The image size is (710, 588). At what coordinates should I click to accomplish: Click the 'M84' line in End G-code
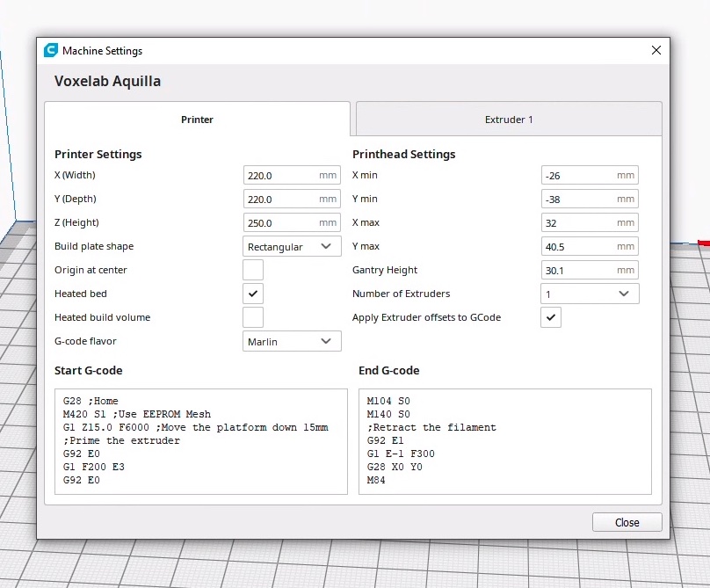[376, 480]
